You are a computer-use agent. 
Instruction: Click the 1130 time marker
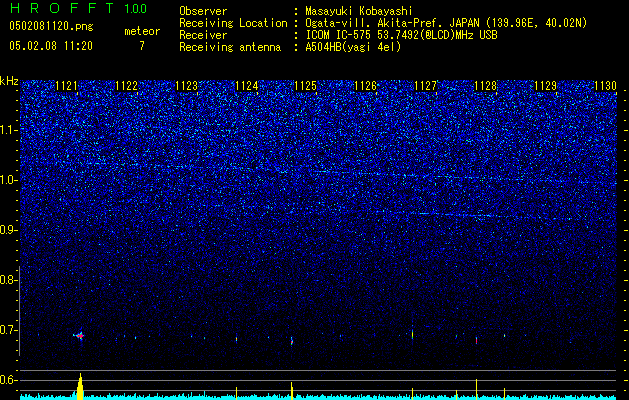(605, 86)
